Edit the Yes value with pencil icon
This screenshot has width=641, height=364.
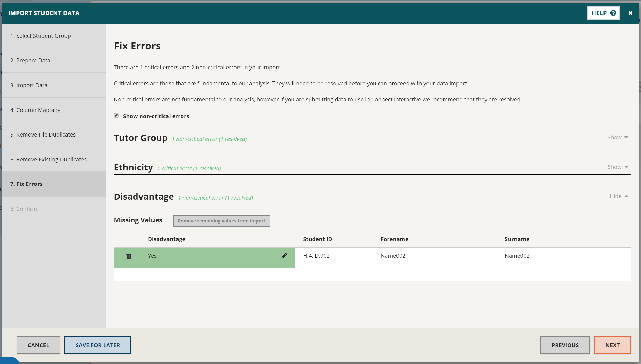[284, 256]
